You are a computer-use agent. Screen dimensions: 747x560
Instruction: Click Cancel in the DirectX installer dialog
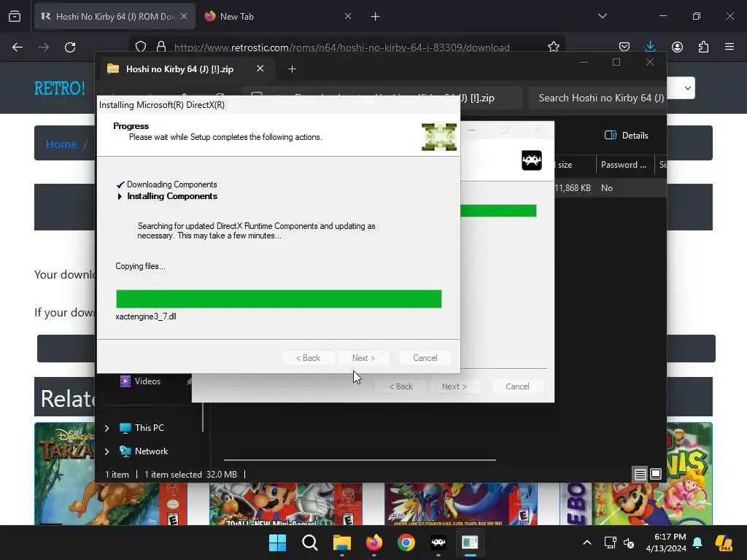[x=425, y=357]
